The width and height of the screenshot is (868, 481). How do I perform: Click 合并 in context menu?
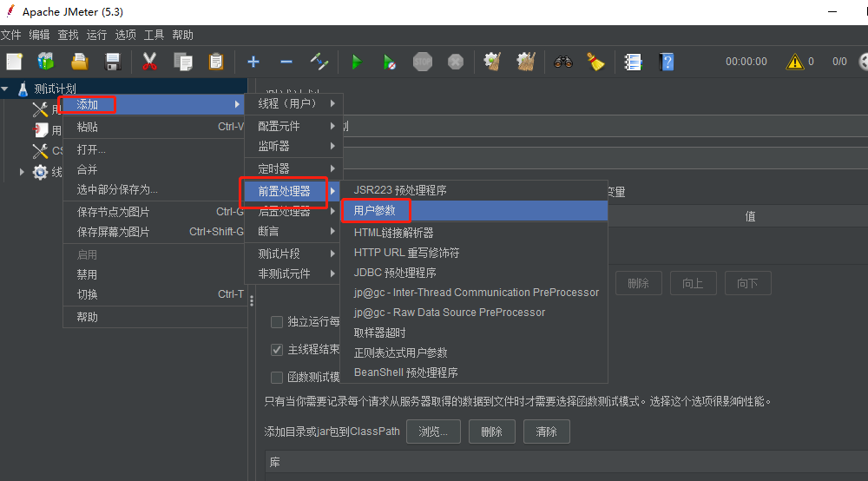point(155,169)
